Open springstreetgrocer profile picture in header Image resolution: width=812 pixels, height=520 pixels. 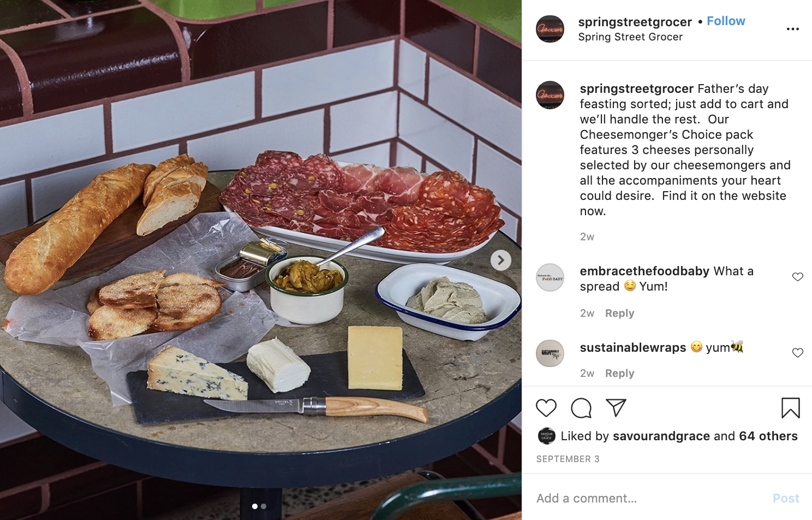(550, 29)
